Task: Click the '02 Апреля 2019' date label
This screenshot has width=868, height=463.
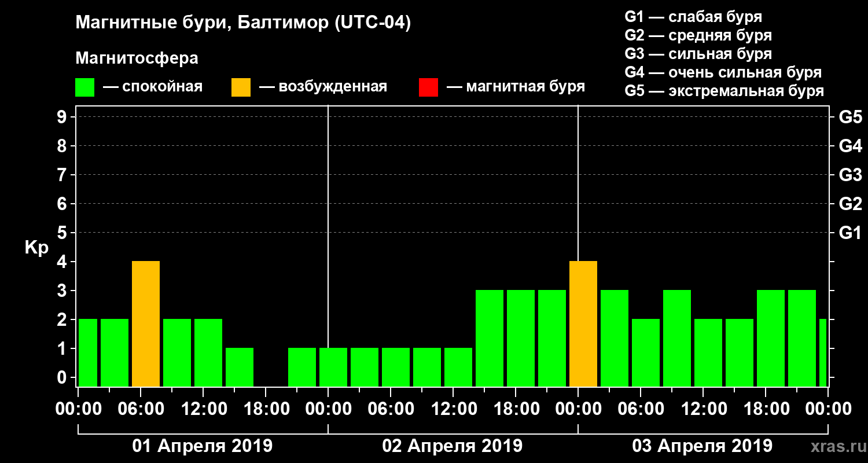Action: (x=453, y=446)
